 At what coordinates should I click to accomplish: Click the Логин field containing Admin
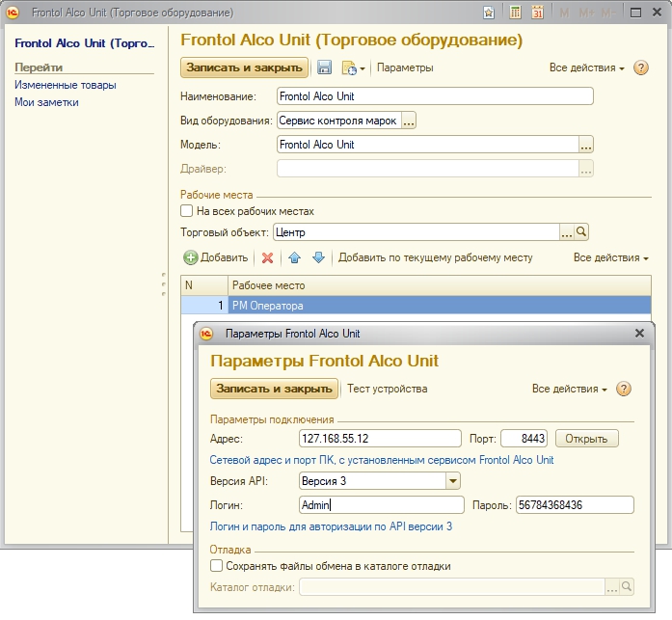[x=382, y=504]
